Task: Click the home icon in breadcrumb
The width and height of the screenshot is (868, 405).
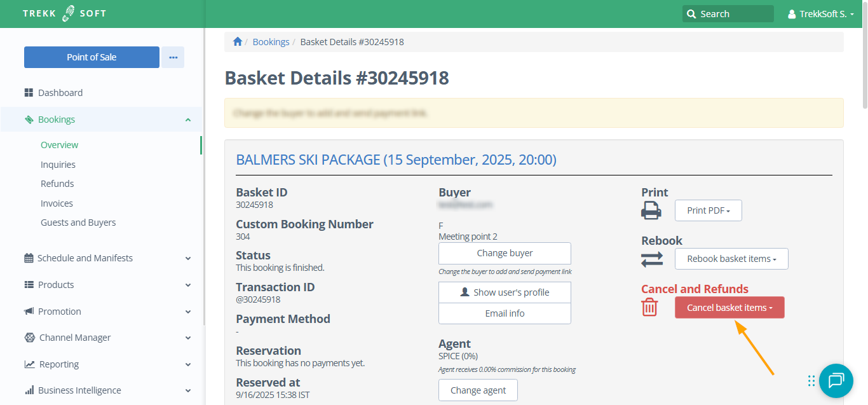Action: (x=238, y=42)
